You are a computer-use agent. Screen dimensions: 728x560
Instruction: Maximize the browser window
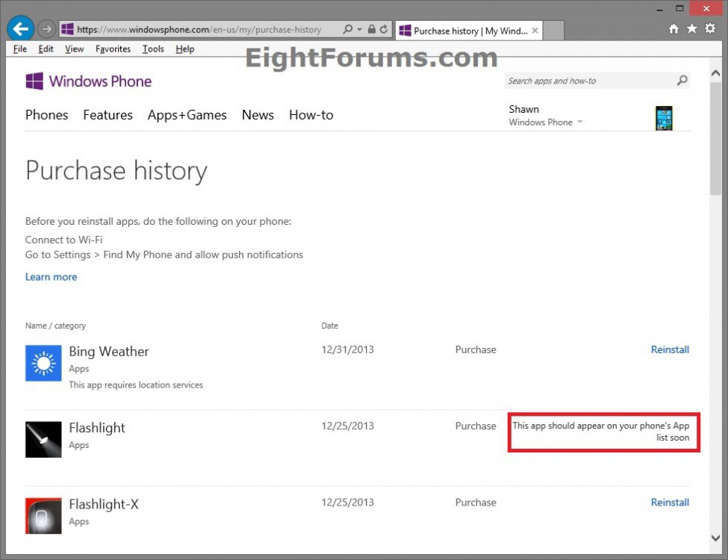coord(679,9)
